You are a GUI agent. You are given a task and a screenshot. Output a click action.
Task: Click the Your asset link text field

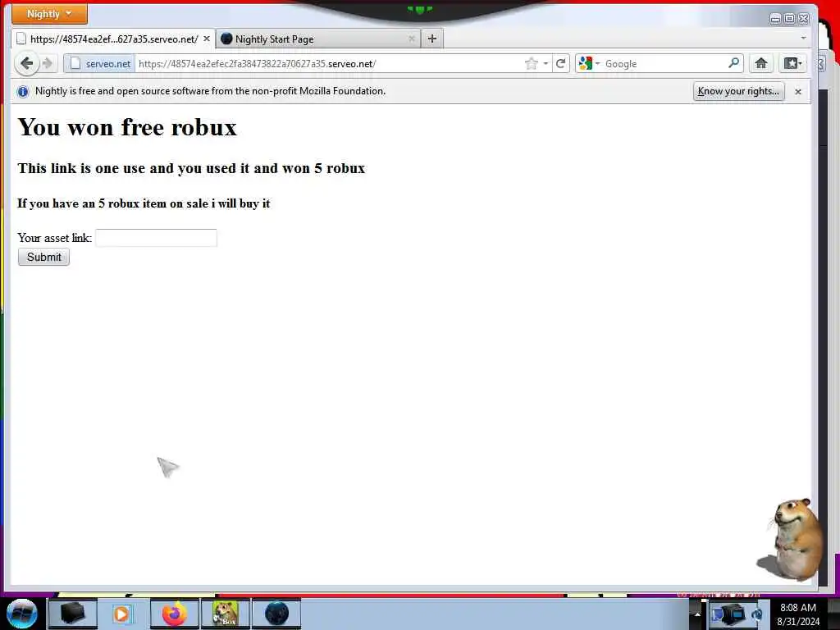click(156, 238)
